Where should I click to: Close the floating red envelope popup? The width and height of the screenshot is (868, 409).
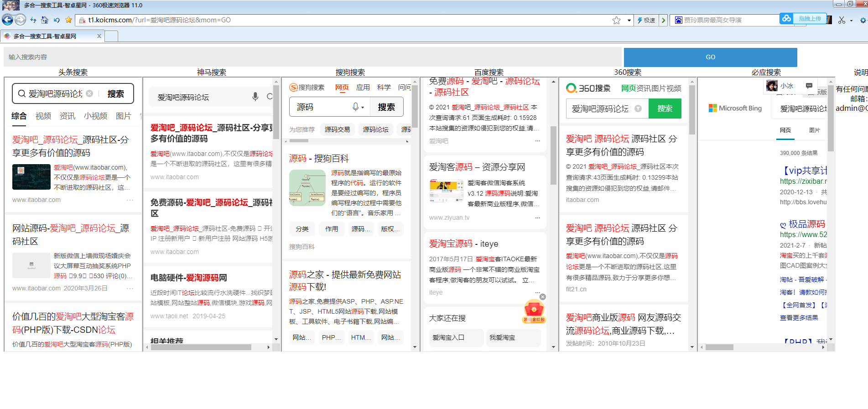542,297
